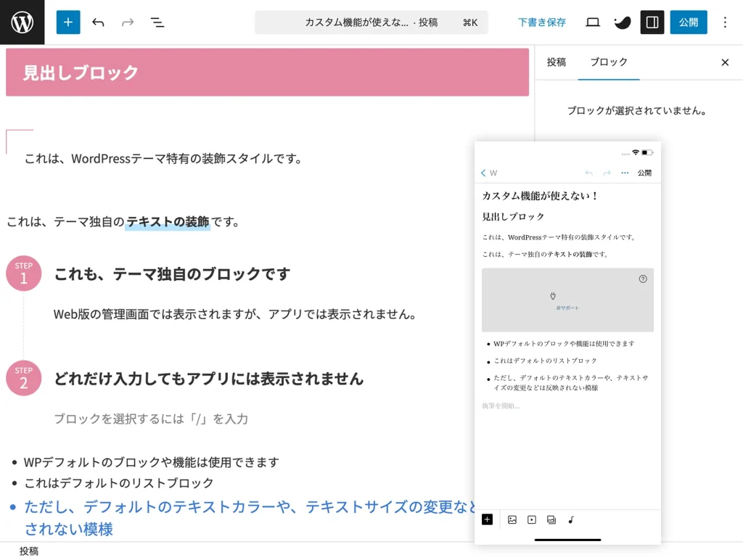Select the pink 見出しブロック heading

267,72
